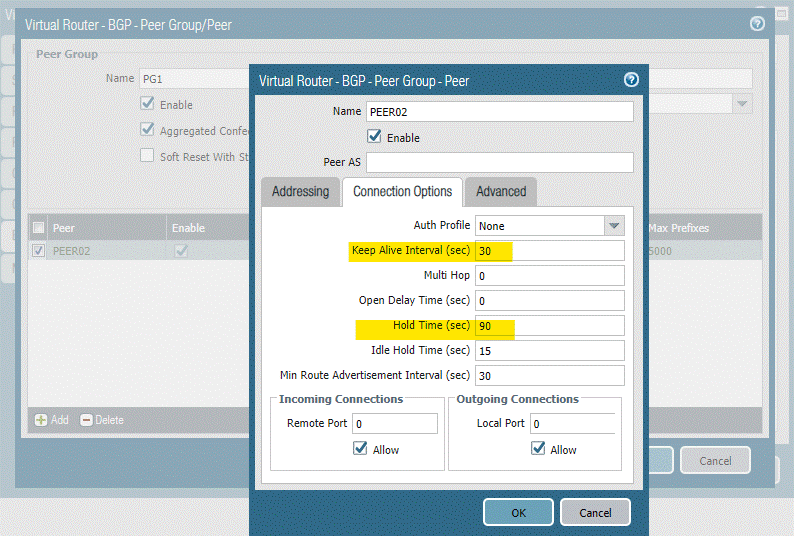Click the Enable column header

point(208,227)
